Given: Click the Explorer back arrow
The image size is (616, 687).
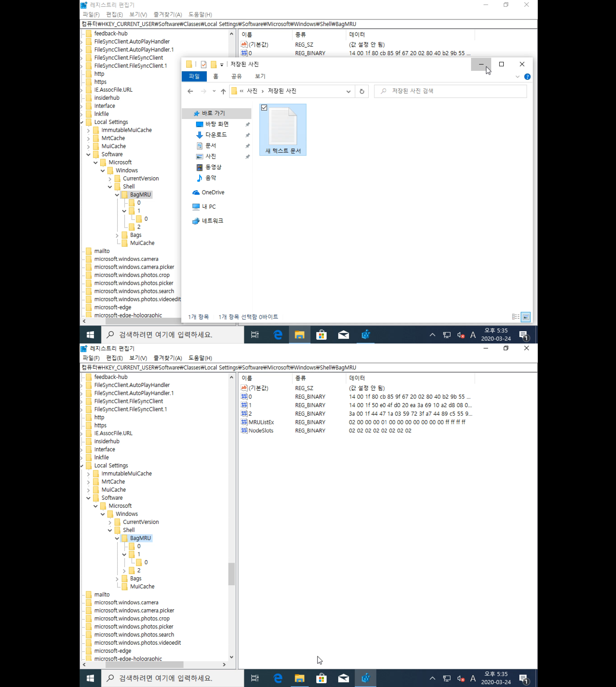Looking at the screenshot, I should [190, 91].
